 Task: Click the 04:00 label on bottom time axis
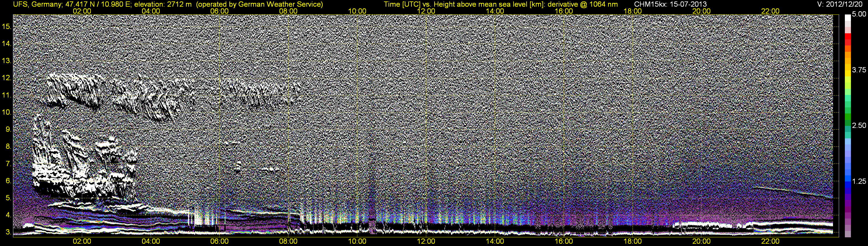151,242
